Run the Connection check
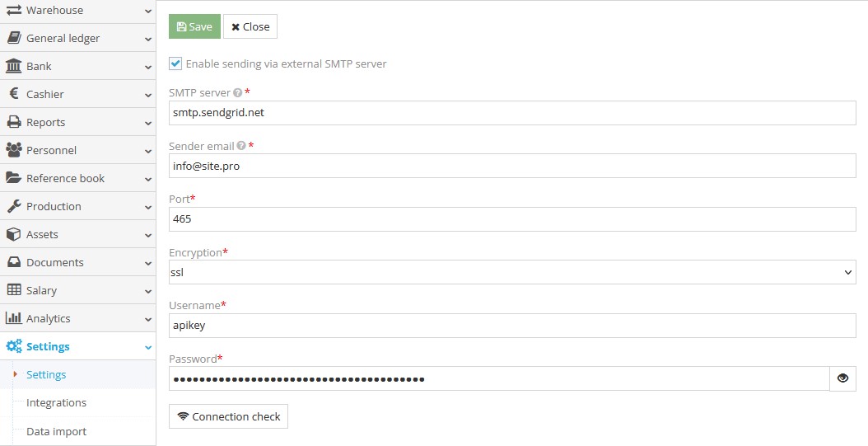This screenshot has width=868, height=446. coord(228,416)
